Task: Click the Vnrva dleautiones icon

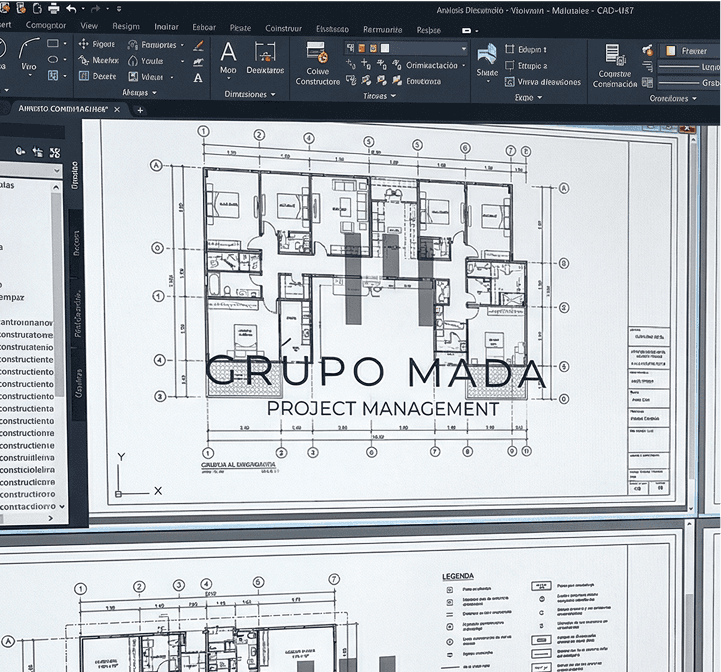Action: pos(509,82)
